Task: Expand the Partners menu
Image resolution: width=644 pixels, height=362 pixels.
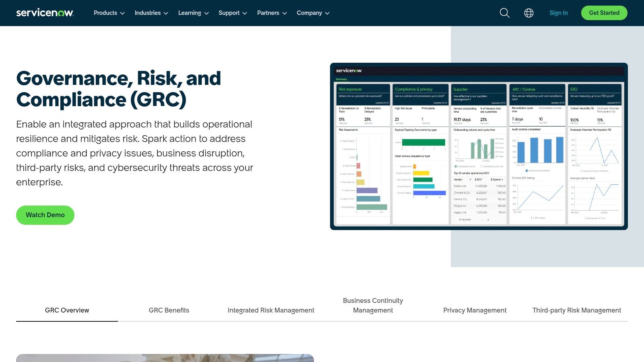Action: tap(271, 13)
